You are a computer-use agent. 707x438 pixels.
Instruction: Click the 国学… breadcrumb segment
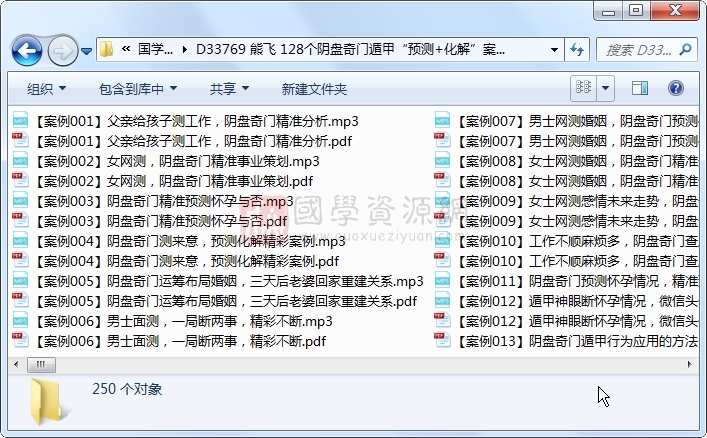click(156, 49)
